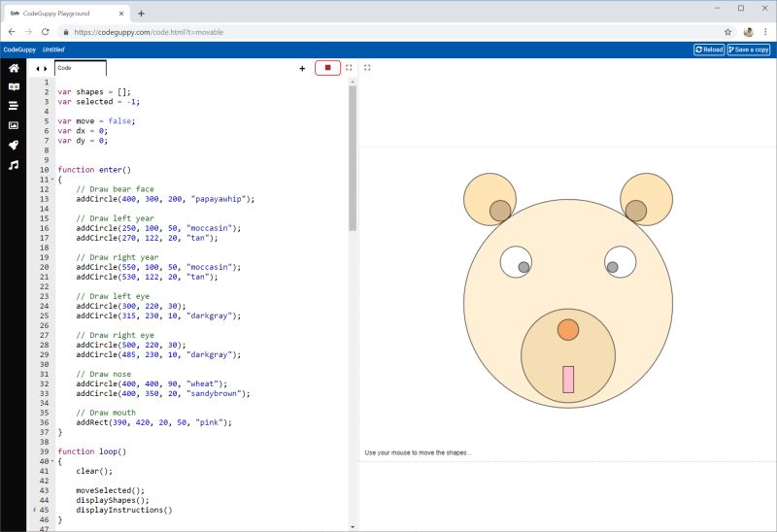Image resolution: width=777 pixels, height=532 pixels.
Task: Go forward in browser history
Action: pos(28,32)
